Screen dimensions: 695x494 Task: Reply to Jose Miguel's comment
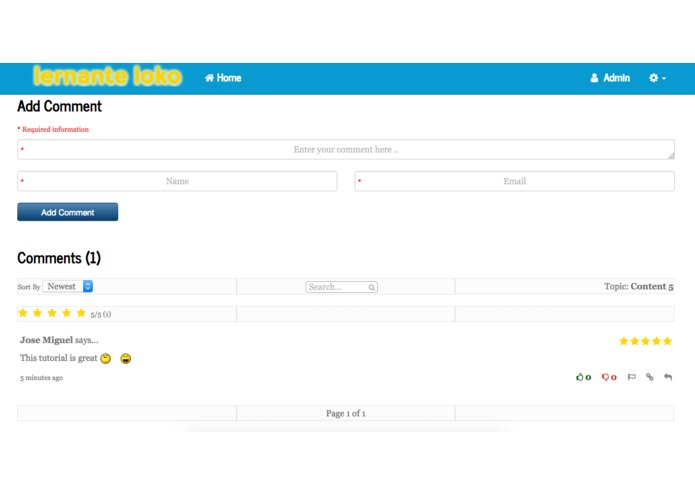click(668, 377)
